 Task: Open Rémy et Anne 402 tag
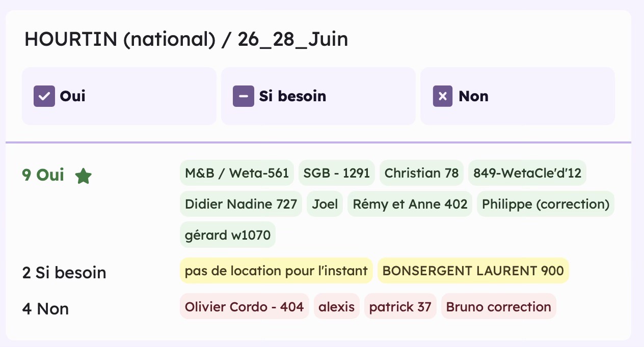410,204
